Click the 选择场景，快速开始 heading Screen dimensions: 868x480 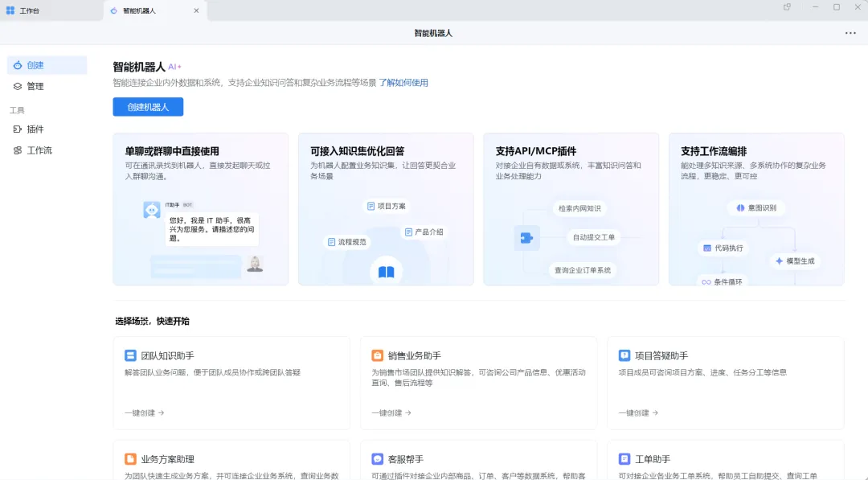pos(152,321)
